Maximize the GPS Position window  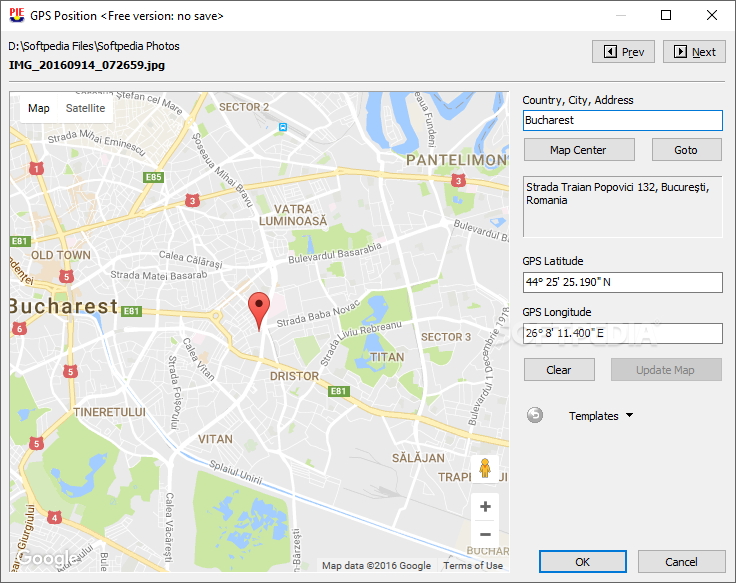pyautogui.click(x=666, y=15)
